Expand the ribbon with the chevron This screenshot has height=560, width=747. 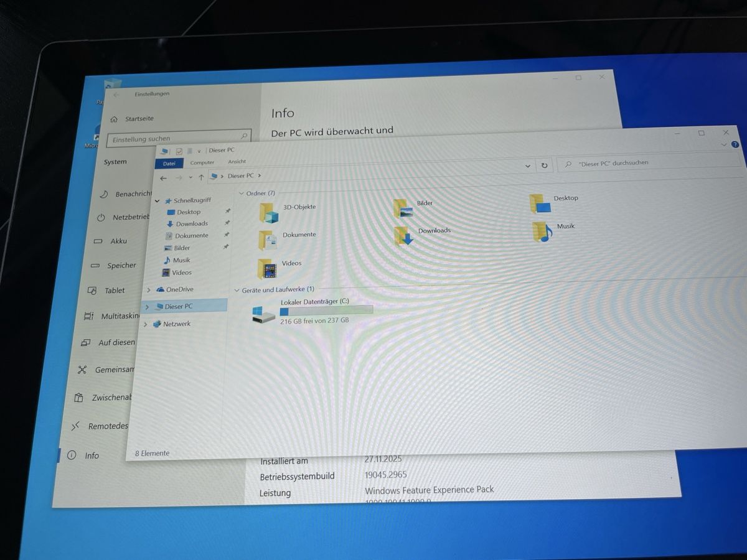pos(723,144)
